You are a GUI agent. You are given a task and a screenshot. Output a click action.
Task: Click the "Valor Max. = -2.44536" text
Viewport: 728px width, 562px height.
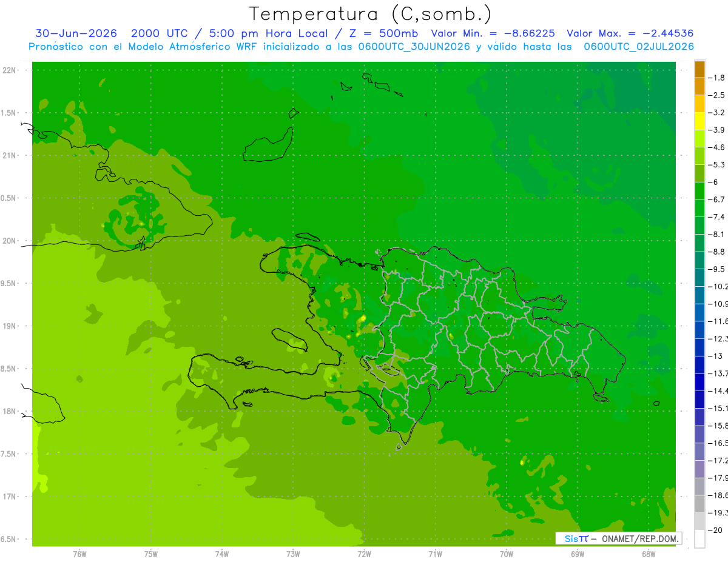[630, 33]
